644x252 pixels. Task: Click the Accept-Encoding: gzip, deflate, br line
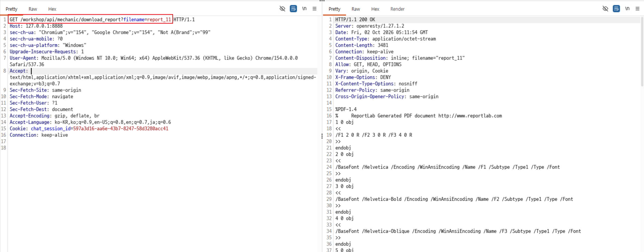[x=55, y=116]
